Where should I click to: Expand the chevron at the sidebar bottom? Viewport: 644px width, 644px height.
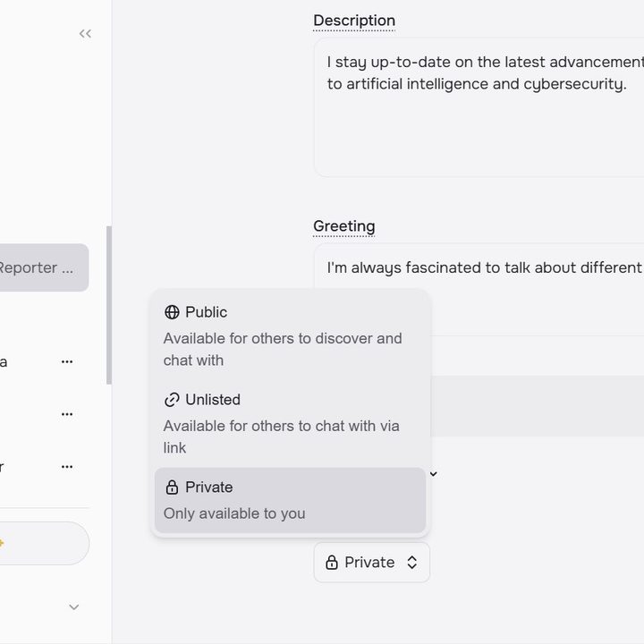tap(74, 607)
